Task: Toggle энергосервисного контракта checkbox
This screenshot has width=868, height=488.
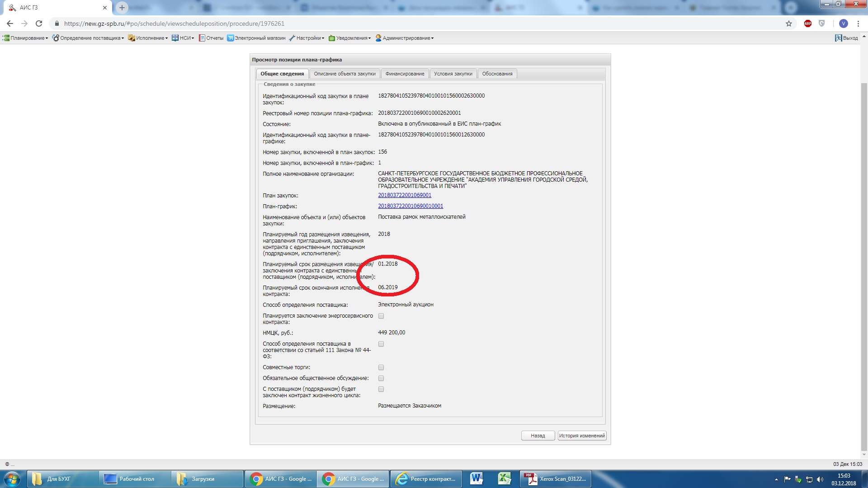Action: click(381, 316)
